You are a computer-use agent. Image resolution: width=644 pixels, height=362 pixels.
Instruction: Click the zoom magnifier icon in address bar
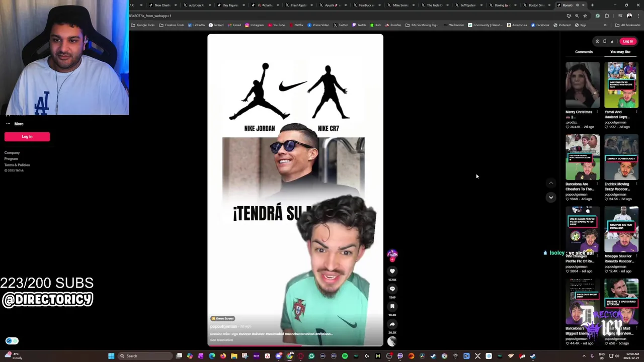click(x=577, y=16)
